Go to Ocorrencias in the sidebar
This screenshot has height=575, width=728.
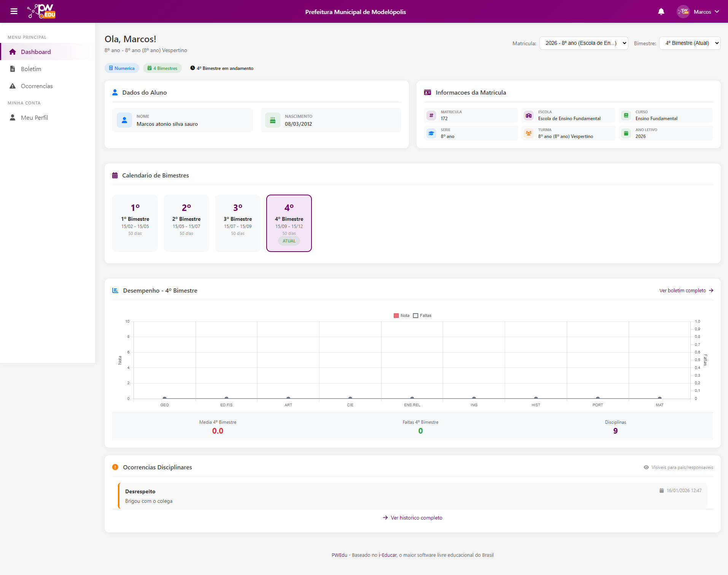click(37, 86)
